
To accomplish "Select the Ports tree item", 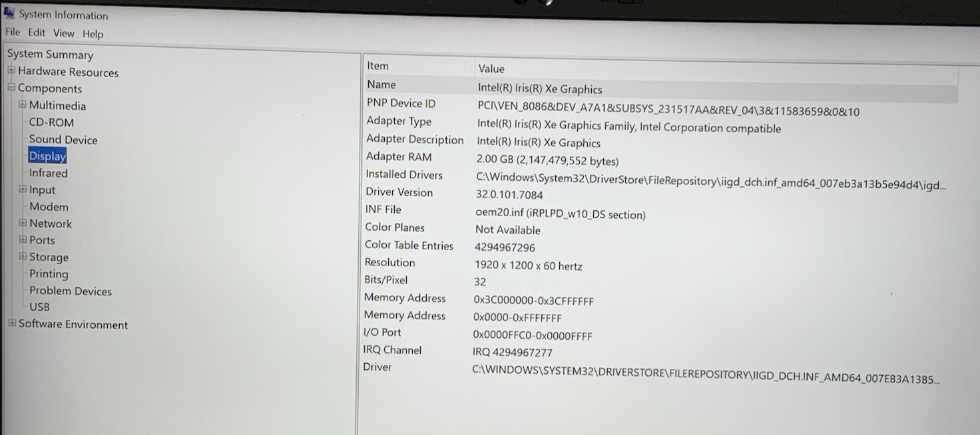I will pyautogui.click(x=42, y=240).
